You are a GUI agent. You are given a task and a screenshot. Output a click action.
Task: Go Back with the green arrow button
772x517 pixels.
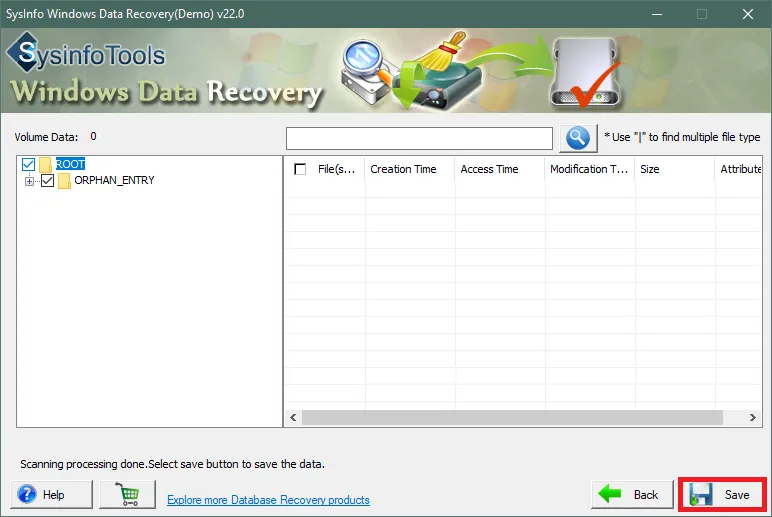[x=632, y=494]
